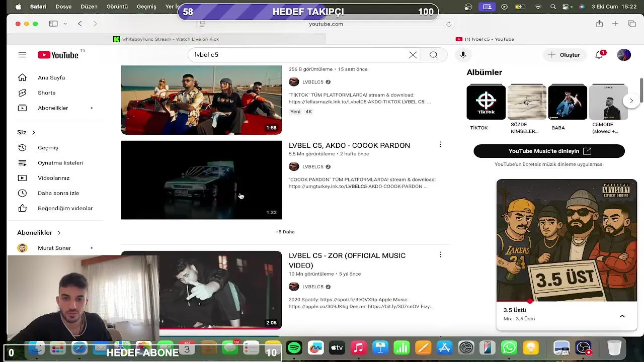The width and height of the screenshot is (644, 362).
Task: Open the TİKTOK album cover
Action: pyautogui.click(x=486, y=102)
